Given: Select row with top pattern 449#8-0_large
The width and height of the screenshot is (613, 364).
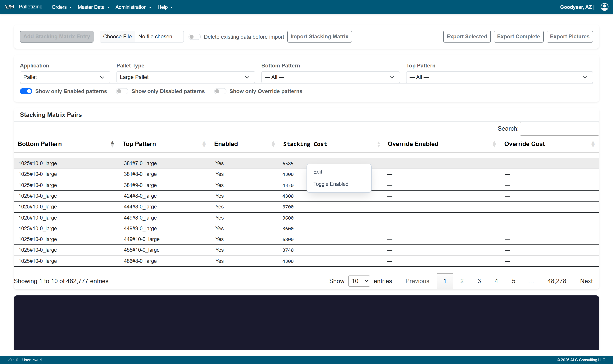Looking at the screenshot, I should 306,218.
